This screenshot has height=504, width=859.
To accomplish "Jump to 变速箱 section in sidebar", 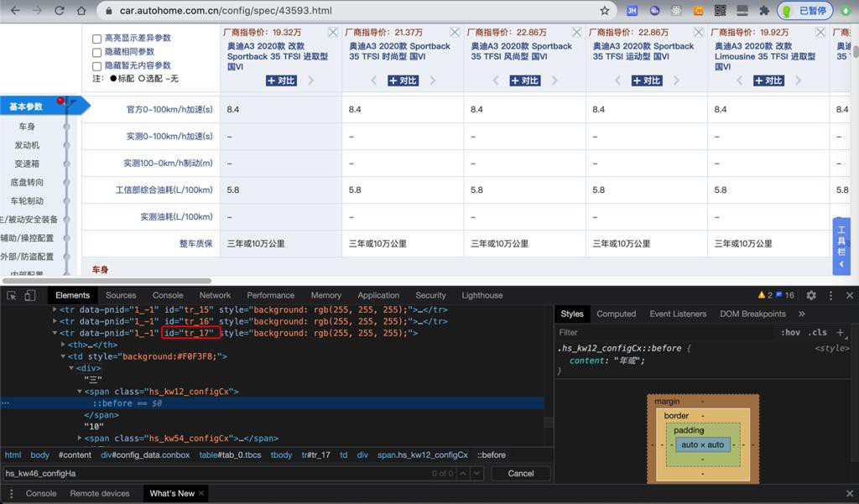I will (26, 164).
